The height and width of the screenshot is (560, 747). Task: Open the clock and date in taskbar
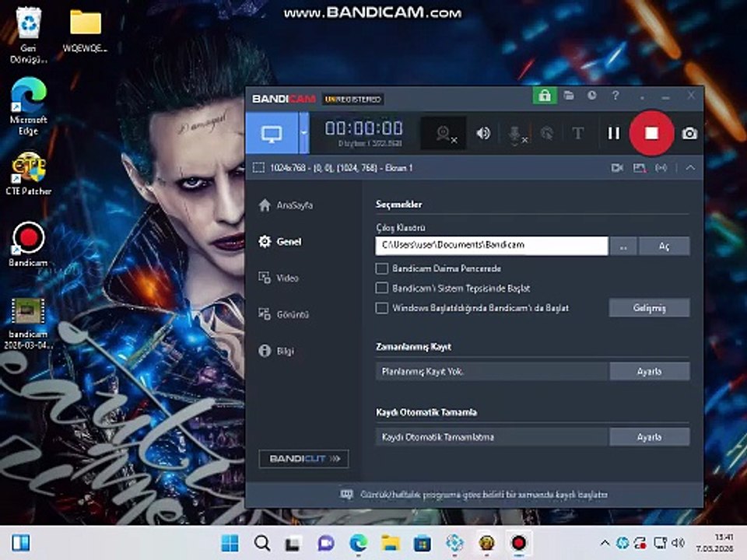pyautogui.click(x=714, y=543)
